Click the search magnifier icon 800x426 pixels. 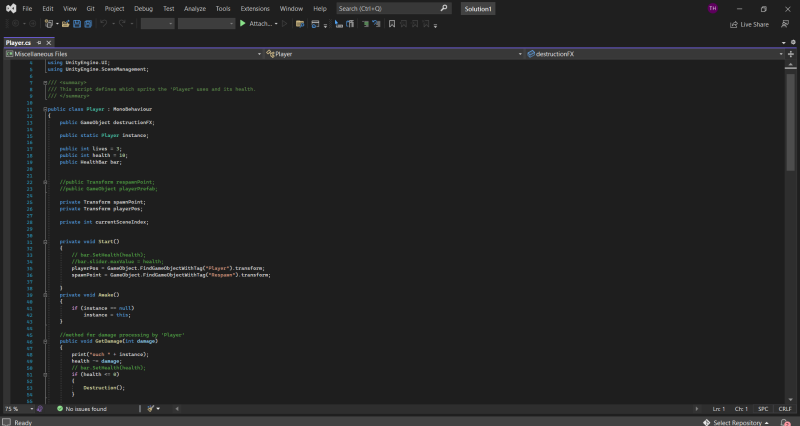coord(443,8)
